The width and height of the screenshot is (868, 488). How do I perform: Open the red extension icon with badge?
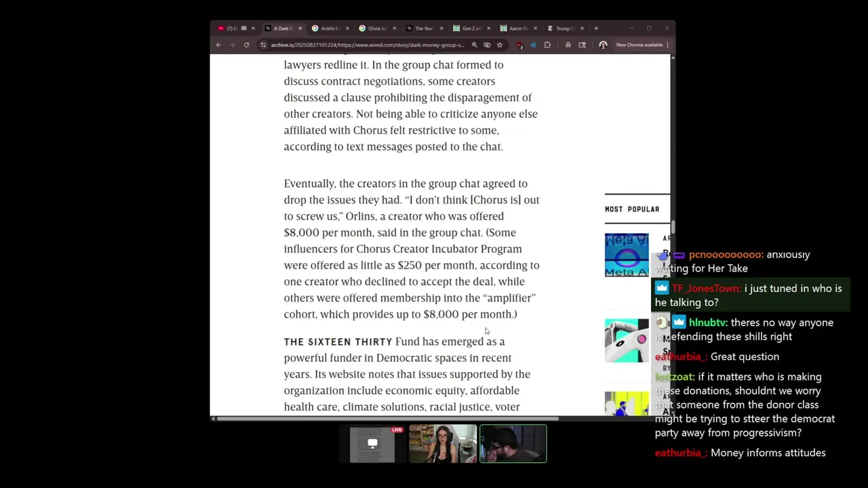coord(519,45)
